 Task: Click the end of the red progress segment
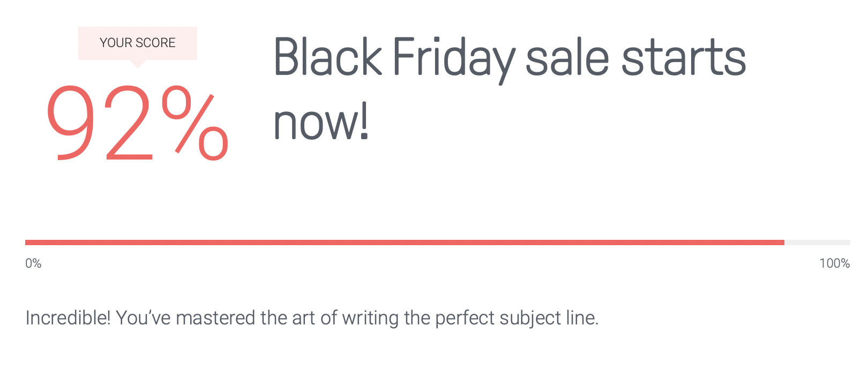point(783,242)
